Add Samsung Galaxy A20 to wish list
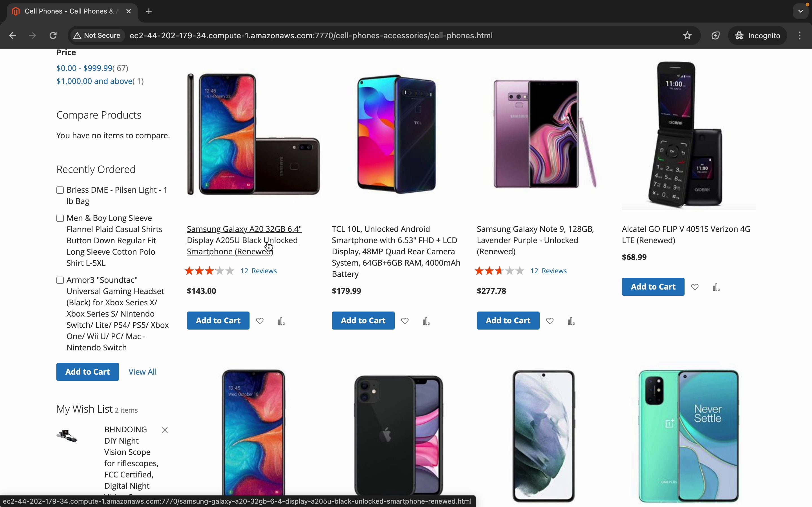This screenshot has height=507, width=812. click(260, 321)
